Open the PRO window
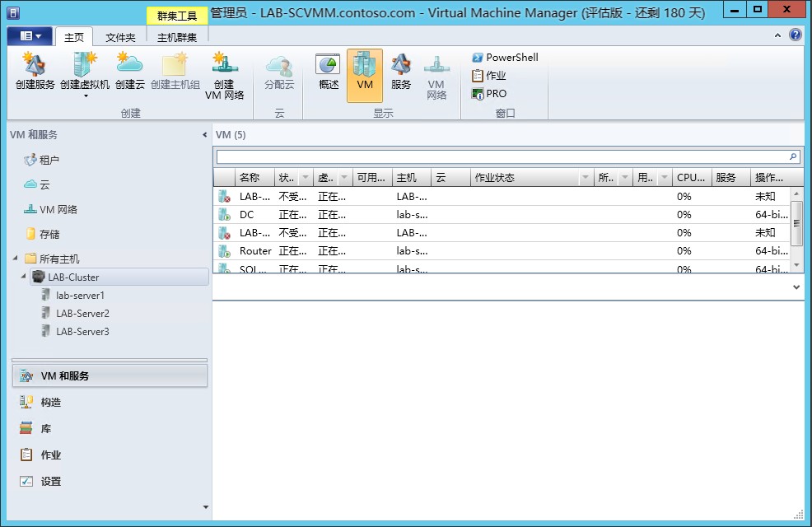Screen dimensions: 812x527 point(489,94)
